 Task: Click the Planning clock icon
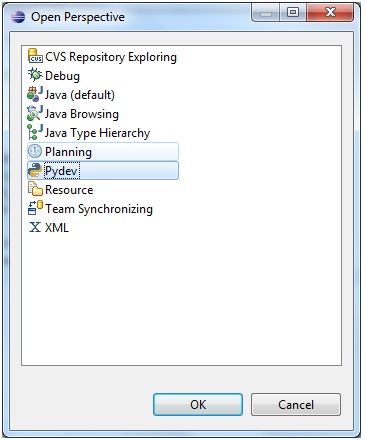click(x=35, y=151)
